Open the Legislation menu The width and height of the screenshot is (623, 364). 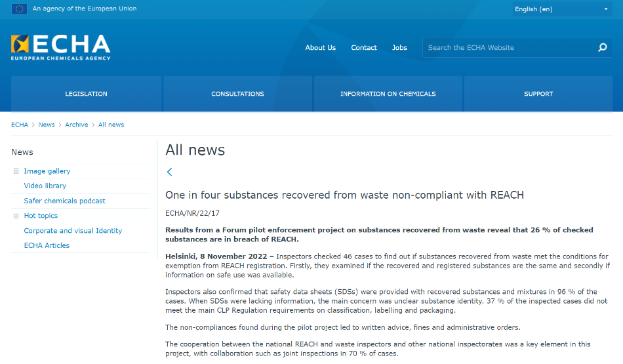[x=86, y=94]
